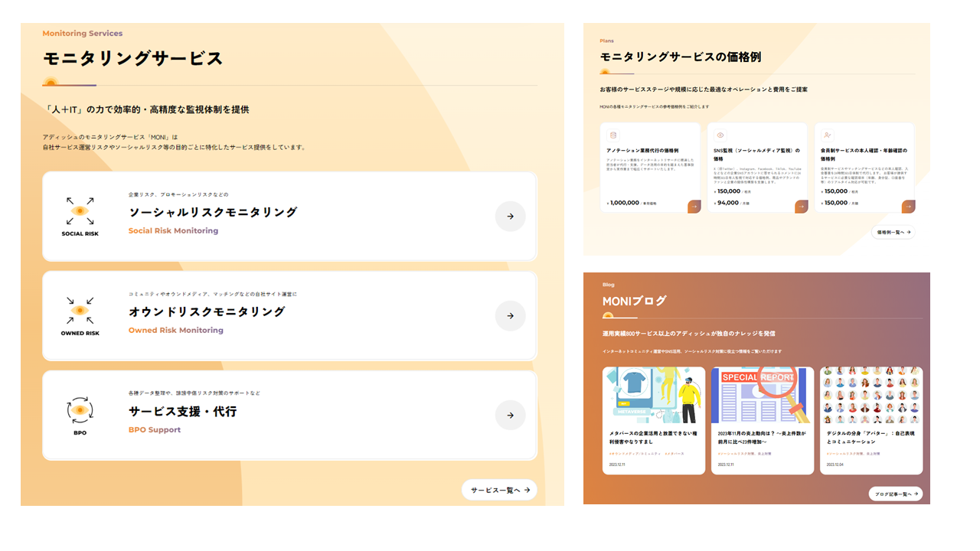Click database icon on アノテーション業務代行 card
Screen dimensions: 980x551
pyautogui.click(x=612, y=135)
